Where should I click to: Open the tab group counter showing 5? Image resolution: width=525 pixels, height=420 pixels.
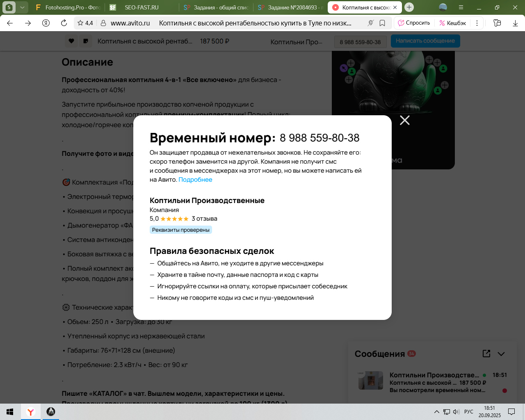9,7
